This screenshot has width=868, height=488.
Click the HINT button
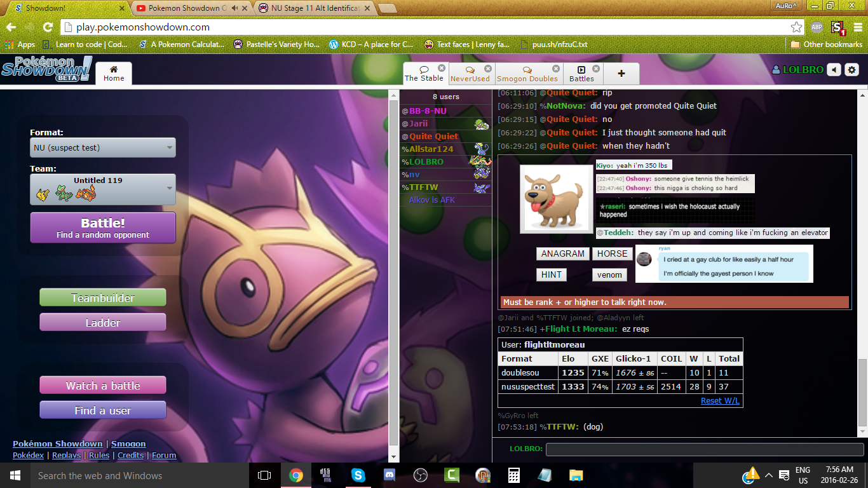pyautogui.click(x=552, y=274)
